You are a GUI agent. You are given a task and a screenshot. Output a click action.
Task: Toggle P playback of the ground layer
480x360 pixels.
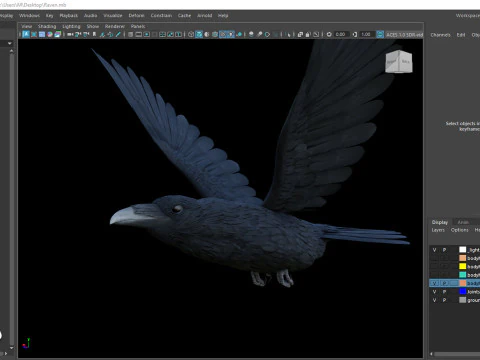(444, 300)
